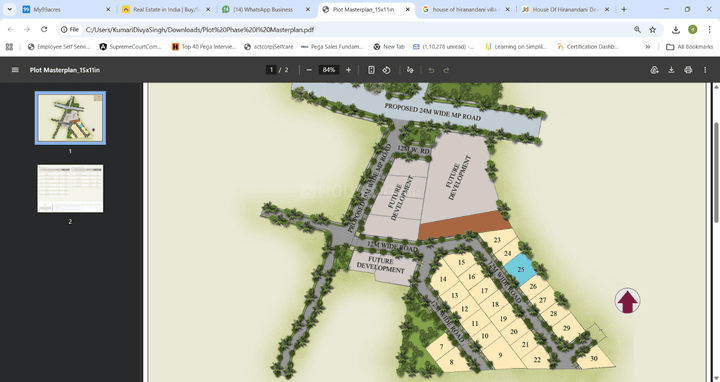Click plot number 22 label
Viewport: 720px width, 382px height.
tap(537, 360)
